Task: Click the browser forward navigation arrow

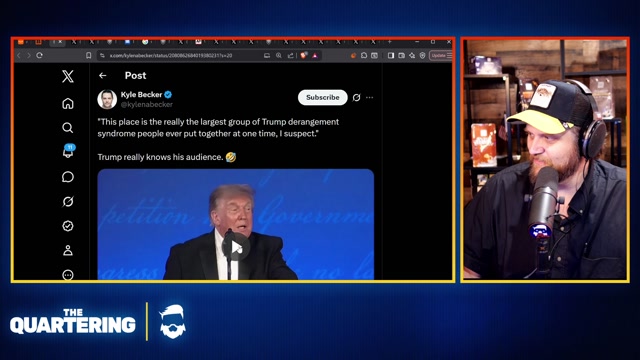Action: (x=29, y=56)
